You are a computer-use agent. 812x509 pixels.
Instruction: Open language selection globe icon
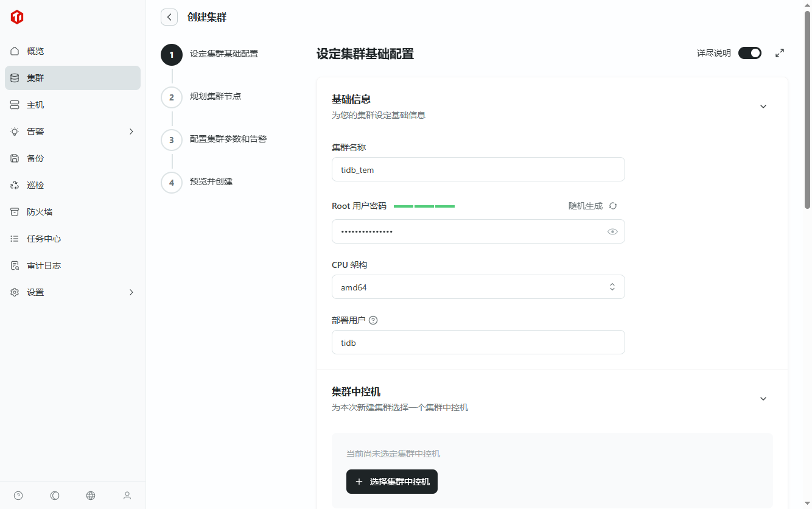point(91,496)
